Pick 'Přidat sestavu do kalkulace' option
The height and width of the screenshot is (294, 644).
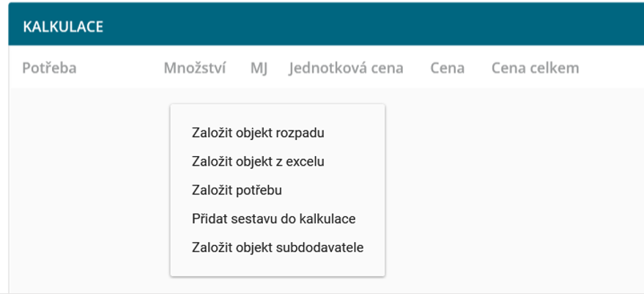click(x=273, y=218)
